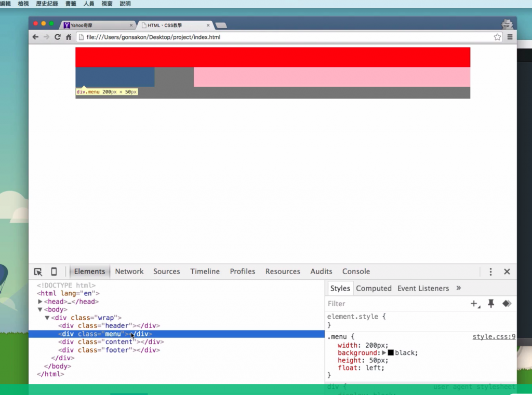Image resolution: width=532 pixels, height=395 pixels.
Task: Toggle device mode phone icon
Action: pos(54,271)
